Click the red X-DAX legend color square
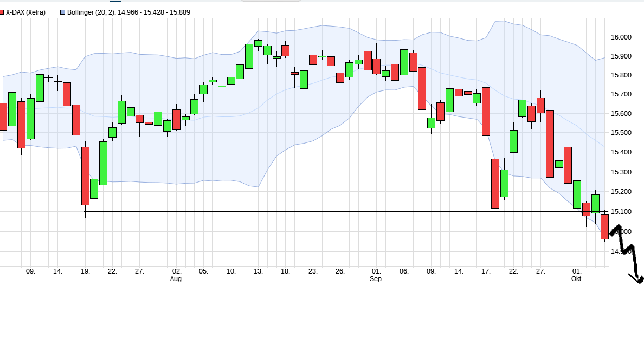 point(2,12)
